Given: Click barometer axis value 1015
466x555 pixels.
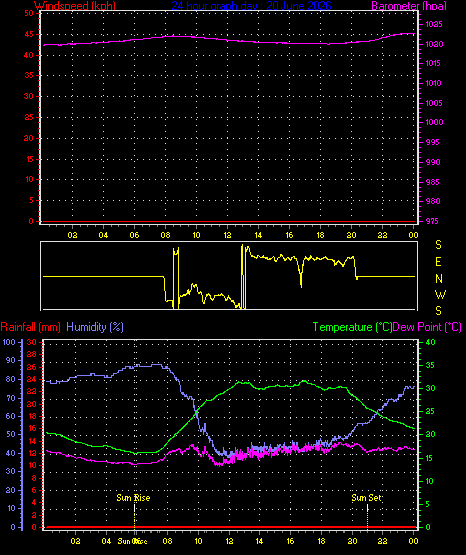Looking at the screenshot, I should point(434,63).
